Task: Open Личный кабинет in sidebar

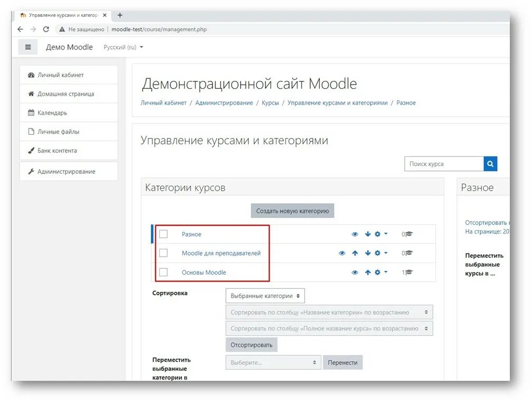Action: (69, 75)
